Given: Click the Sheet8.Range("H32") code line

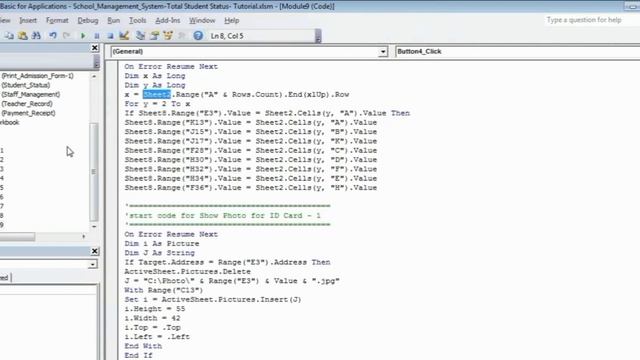Looking at the screenshot, I should click(251, 169).
